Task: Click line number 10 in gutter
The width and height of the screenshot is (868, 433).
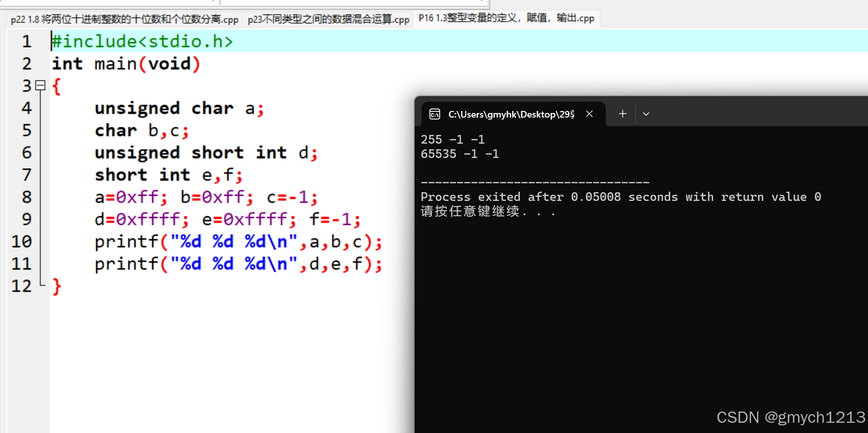Action: (21, 242)
